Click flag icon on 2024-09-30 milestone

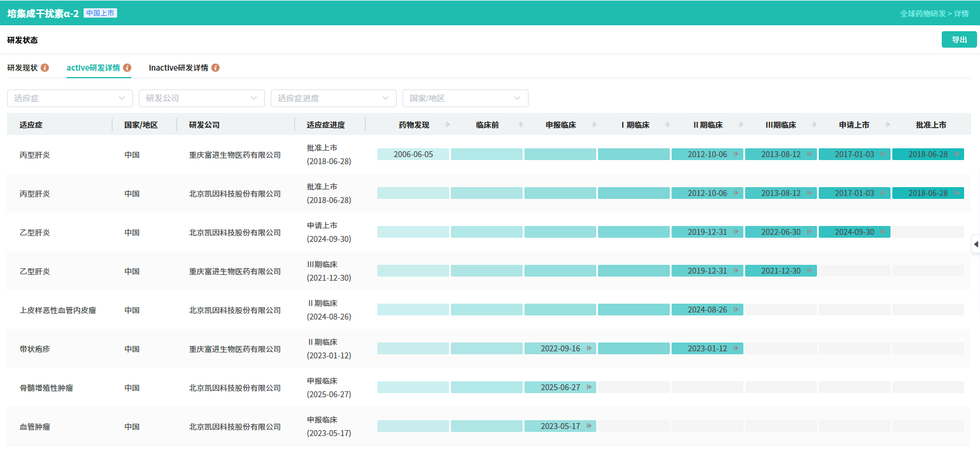pos(883,232)
